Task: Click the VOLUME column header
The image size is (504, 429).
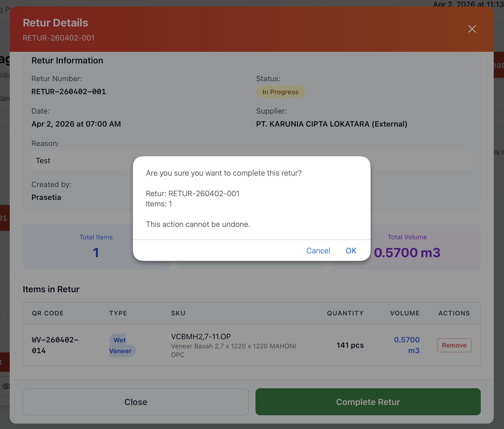Action: point(405,313)
